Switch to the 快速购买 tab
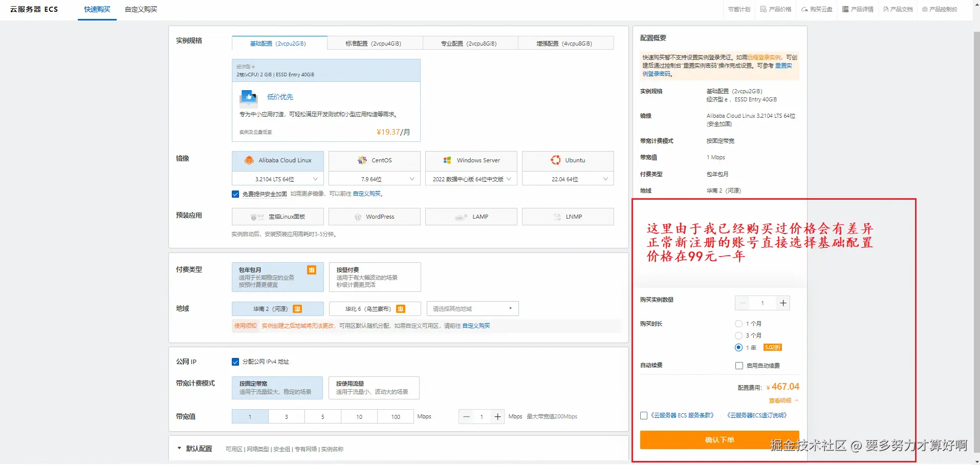The width and height of the screenshot is (980, 465). [97, 10]
